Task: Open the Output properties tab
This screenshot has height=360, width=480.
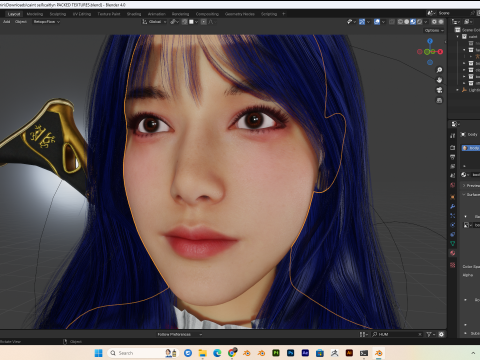Action: tap(453, 157)
